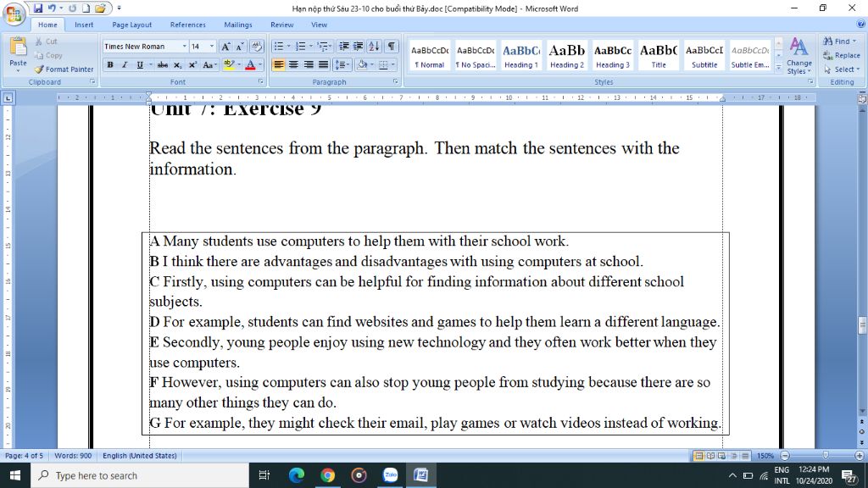The image size is (868, 488).
Task: Clear formatting icon
Action: tap(257, 47)
